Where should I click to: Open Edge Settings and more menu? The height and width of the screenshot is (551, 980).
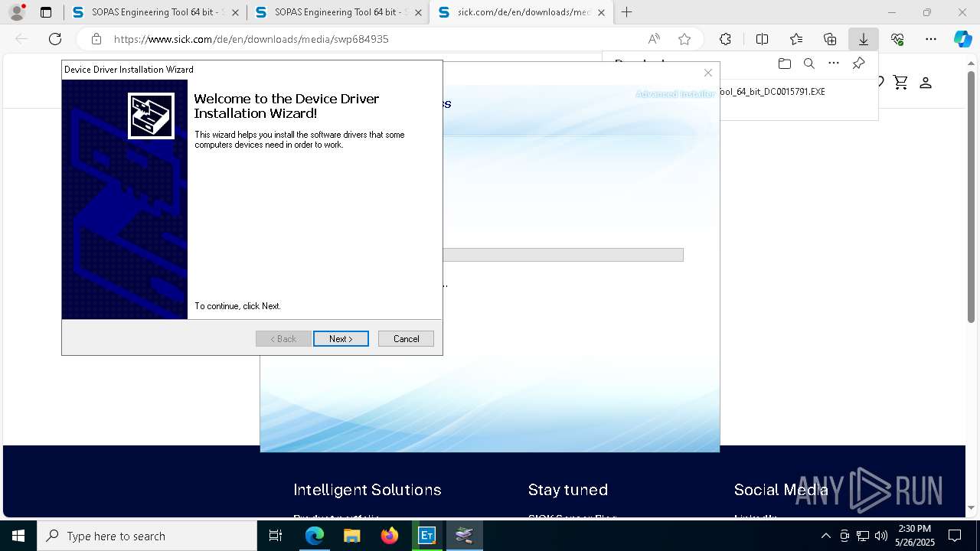click(931, 39)
